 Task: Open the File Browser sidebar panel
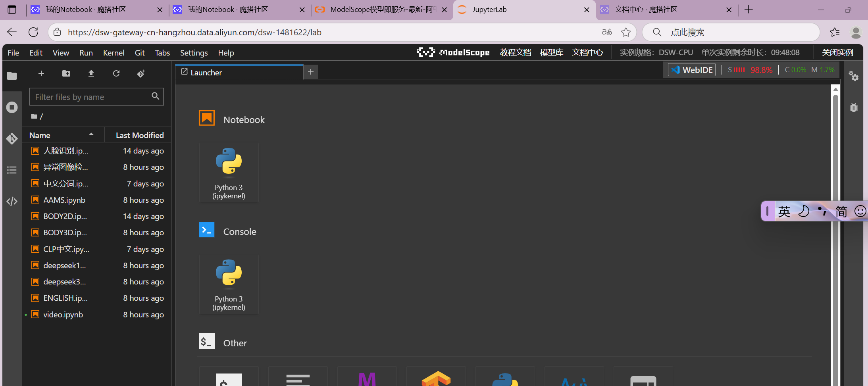(12, 75)
